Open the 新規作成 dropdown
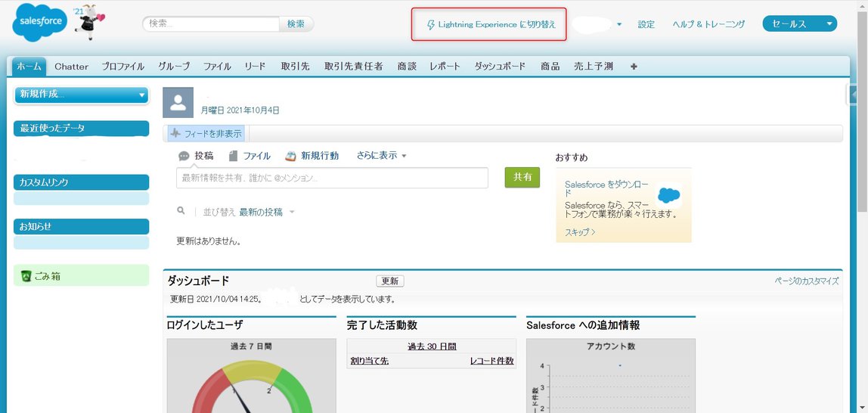This screenshot has width=868, height=413. (x=82, y=95)
